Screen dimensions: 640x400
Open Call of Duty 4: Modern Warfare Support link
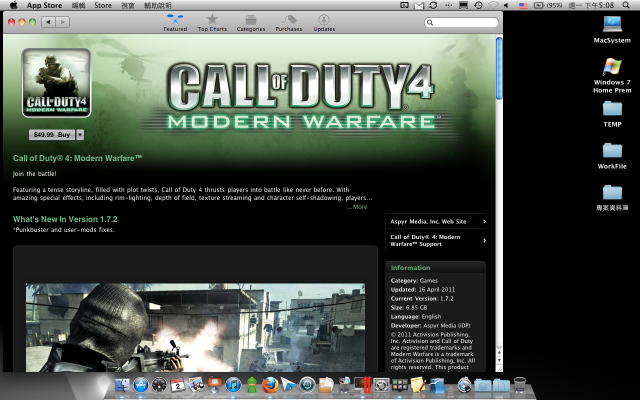[x=425, y=240]
